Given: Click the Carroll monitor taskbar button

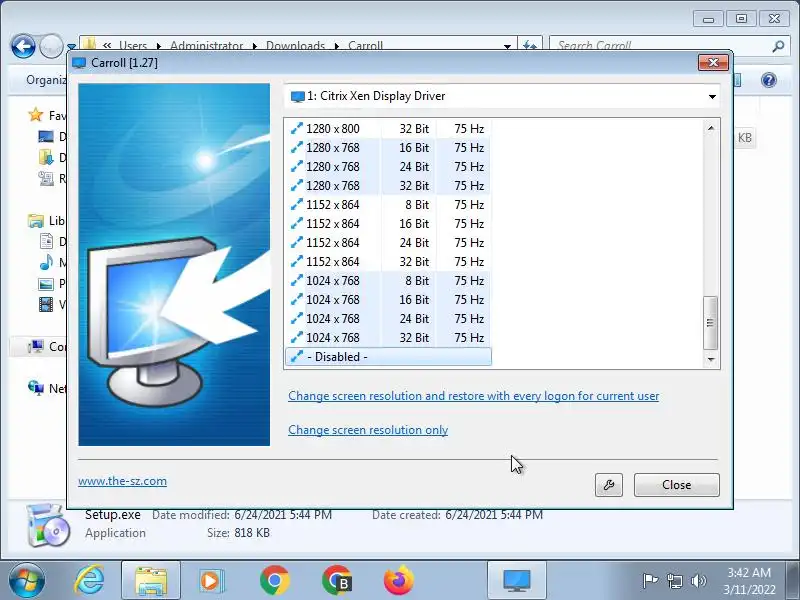Looking at the screenshot, I should 517,581.
